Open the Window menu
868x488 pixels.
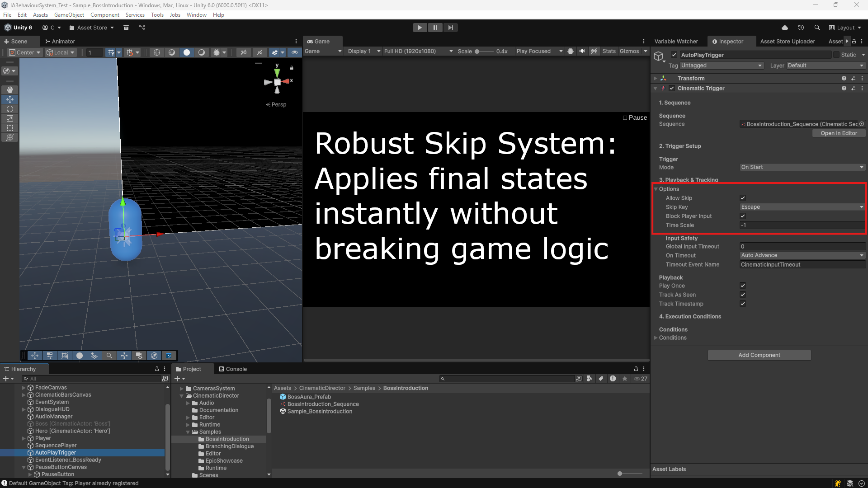pyautogui.click(x=196, y=15)
